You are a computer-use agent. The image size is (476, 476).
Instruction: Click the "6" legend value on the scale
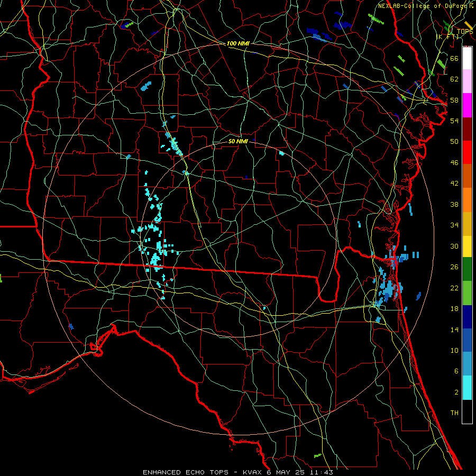[456, 371]
